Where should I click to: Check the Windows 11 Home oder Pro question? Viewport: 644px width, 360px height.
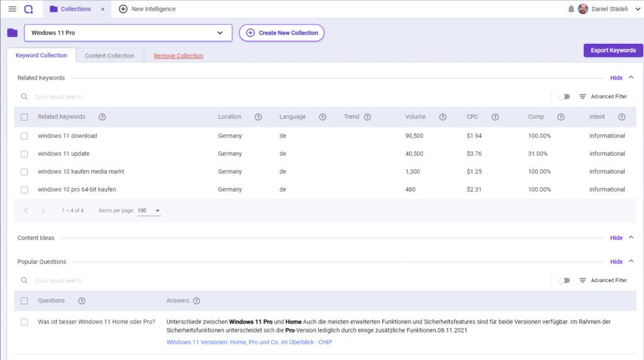tap(25, 322)
